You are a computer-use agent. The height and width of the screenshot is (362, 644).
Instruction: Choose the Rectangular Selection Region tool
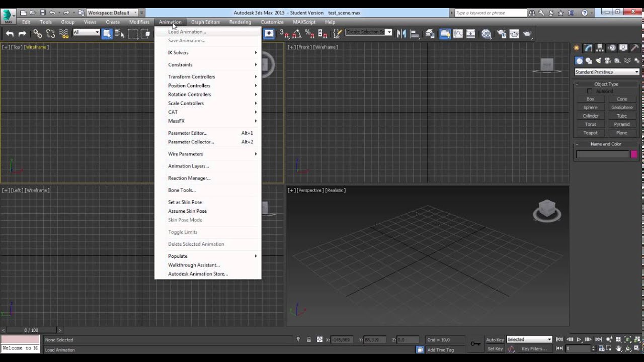tap(133, 34)
